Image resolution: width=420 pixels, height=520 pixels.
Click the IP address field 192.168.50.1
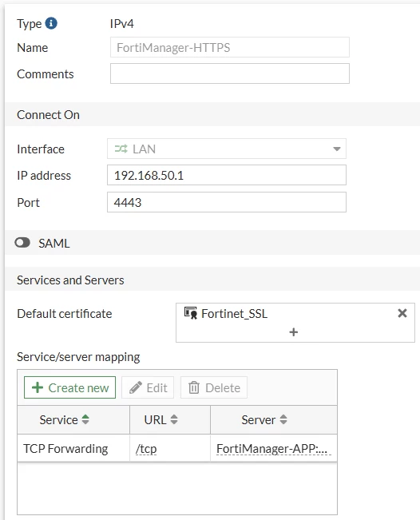(x=227, y=175)
